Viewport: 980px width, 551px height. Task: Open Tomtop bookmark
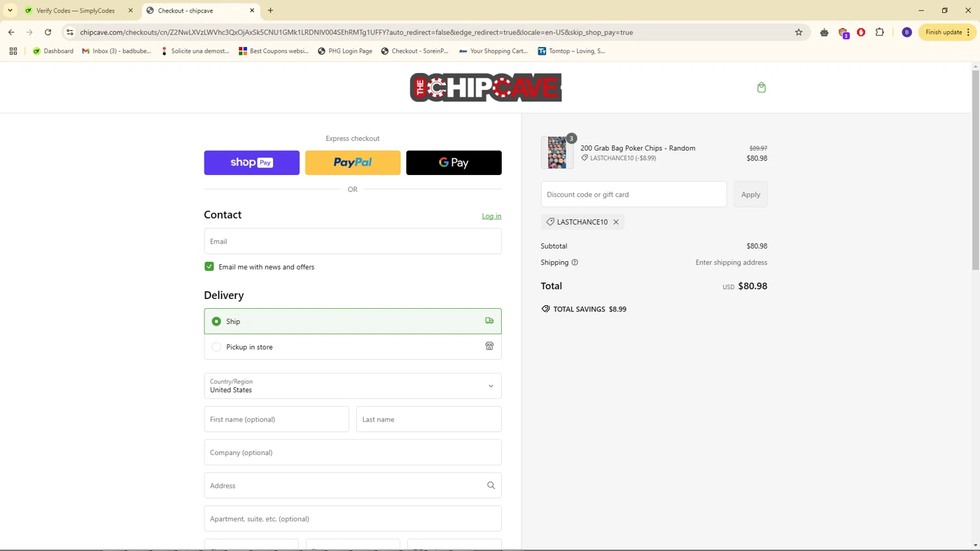pos(572,51)
